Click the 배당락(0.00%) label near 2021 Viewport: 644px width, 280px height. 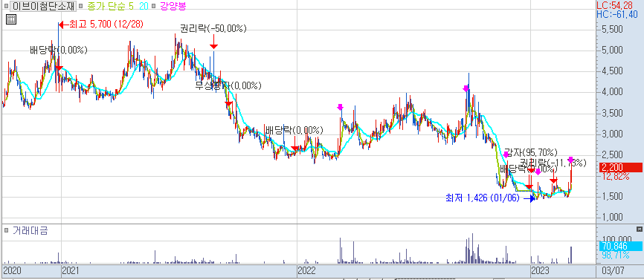pos(58,51)
